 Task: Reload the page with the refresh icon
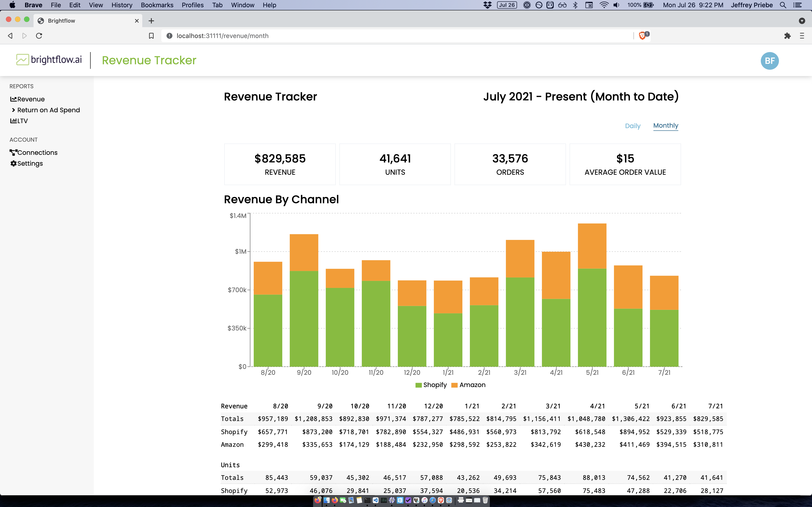click(39, 36)
